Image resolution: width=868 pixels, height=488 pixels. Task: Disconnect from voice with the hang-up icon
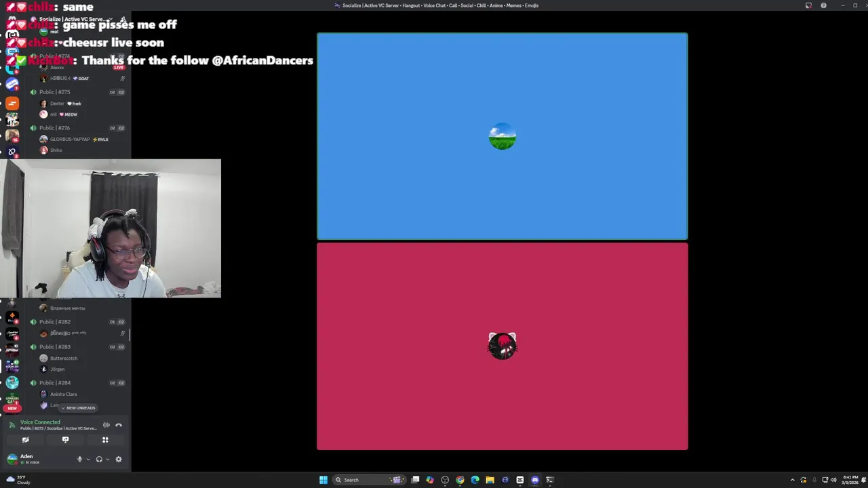coord(119,425)
